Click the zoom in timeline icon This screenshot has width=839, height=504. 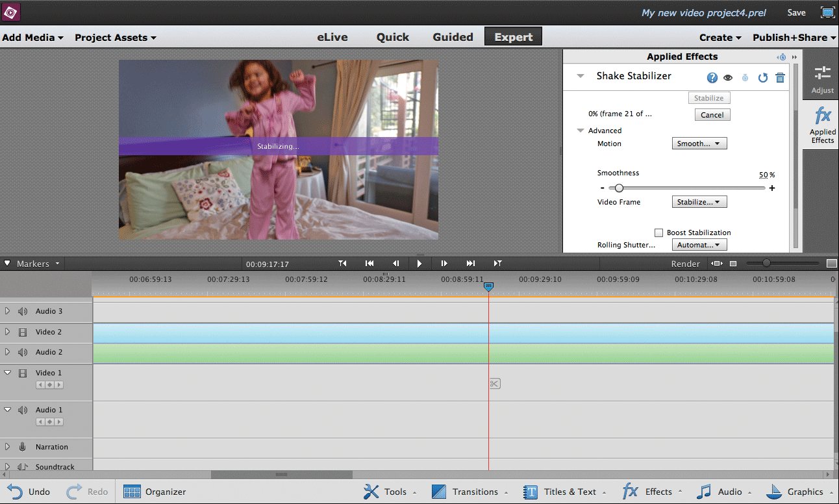pyautogui.click(x=831, y=264)
